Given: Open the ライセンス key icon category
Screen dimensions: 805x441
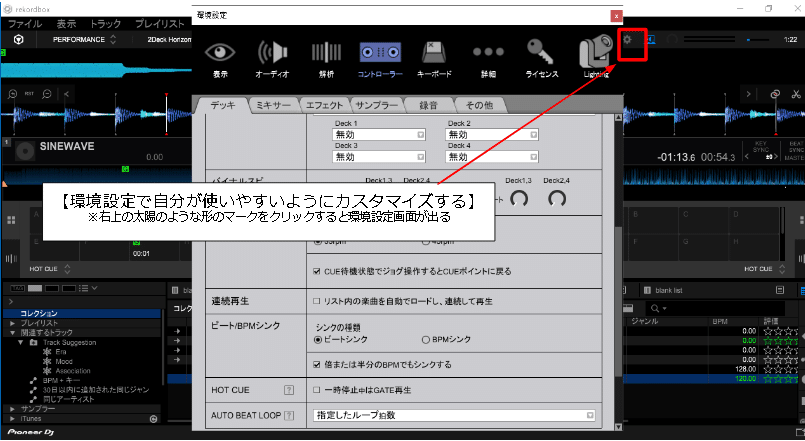Looking at the screenshot, I should (542, 59).
